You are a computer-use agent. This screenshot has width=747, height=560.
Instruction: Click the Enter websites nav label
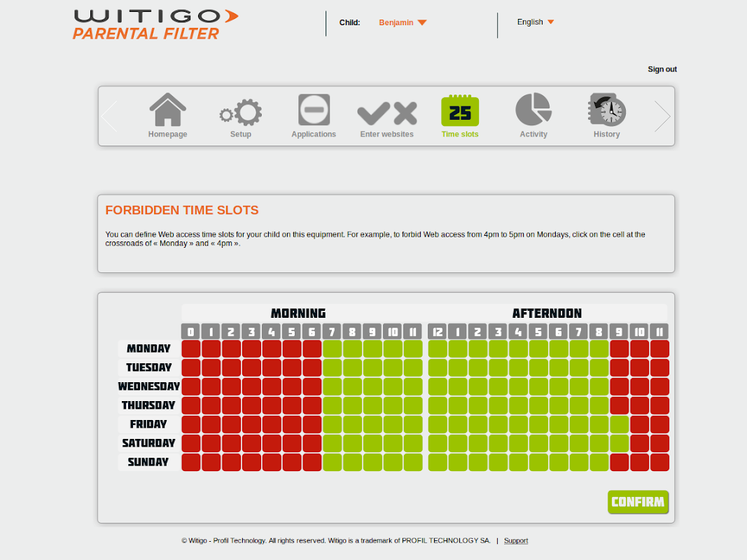(387, 134)
